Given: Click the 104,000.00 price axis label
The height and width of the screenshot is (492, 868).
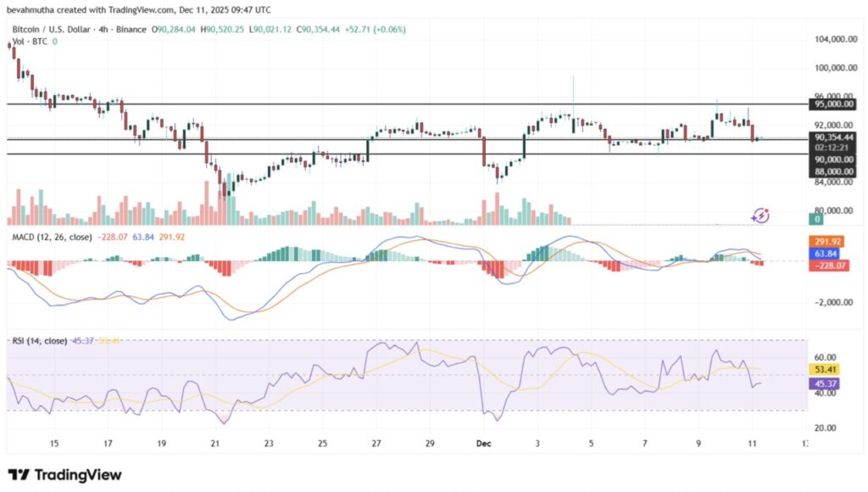Looking at the screenshot, I should (x=832, y=39).
